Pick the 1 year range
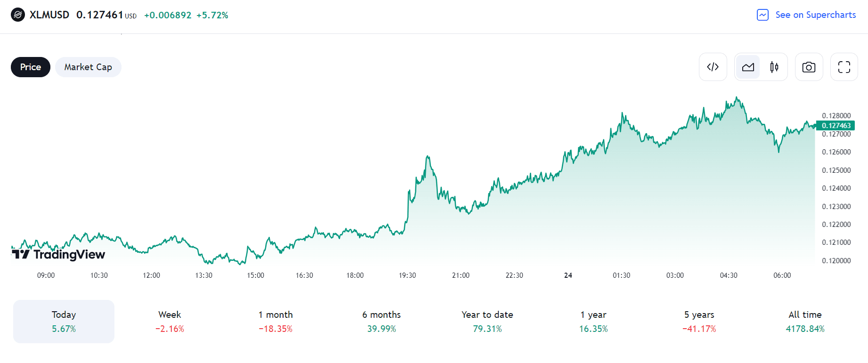Screen dimensions: 868x363 click(x=593, y=321)
